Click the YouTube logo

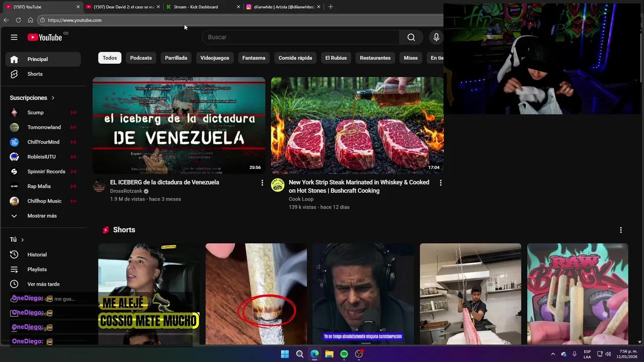(x=45, y=37)
